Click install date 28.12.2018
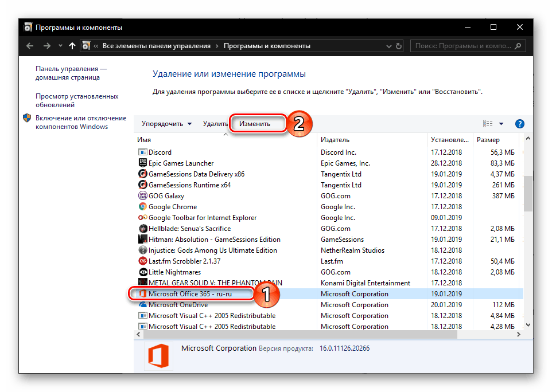 [446, 163]
